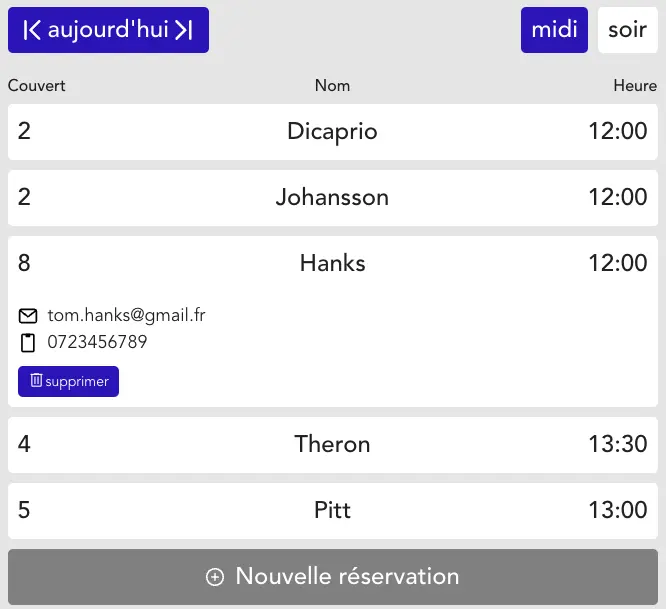Click the Couvert column header
The height and width of the screenshot is (609, 666).
click(37, 86)
